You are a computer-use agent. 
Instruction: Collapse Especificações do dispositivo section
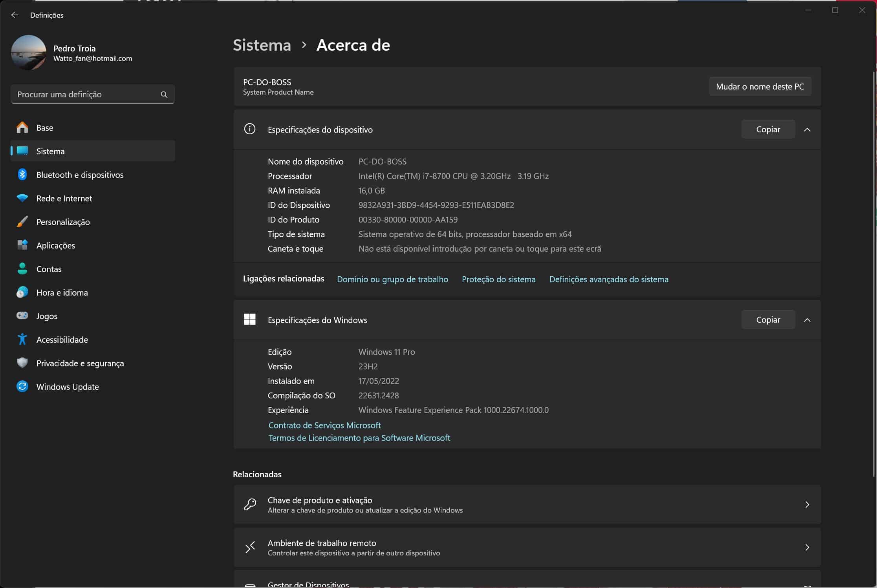point(807,130)
